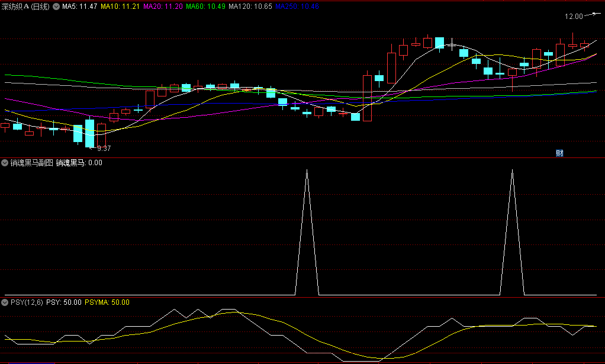Click the 9.37 low price label

pos(104,149)
